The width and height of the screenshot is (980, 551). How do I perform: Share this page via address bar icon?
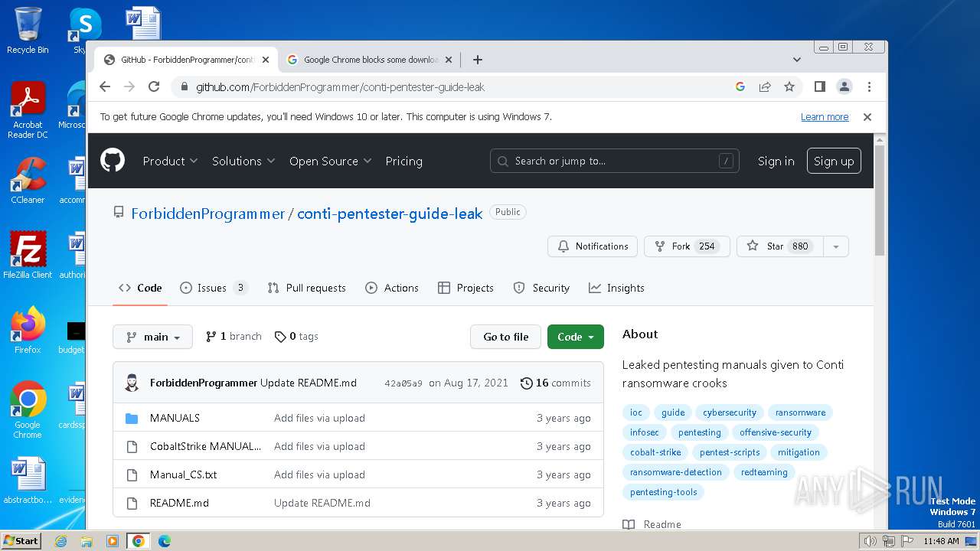[765, 86]
